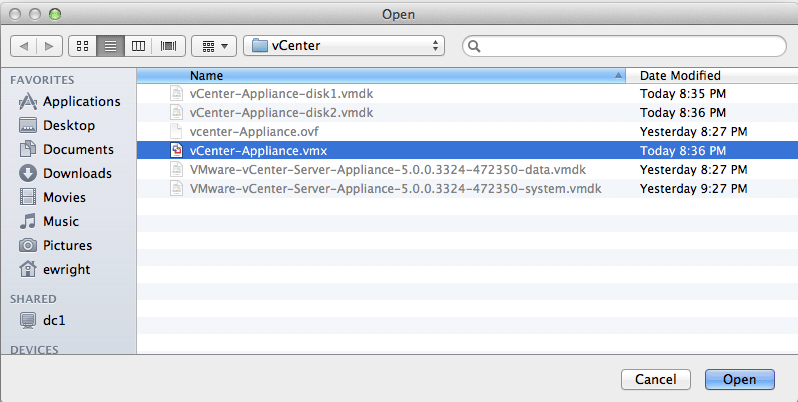Toggle the sort direction arrow in Name header
798x402 pixels.
tap(618, 76)
